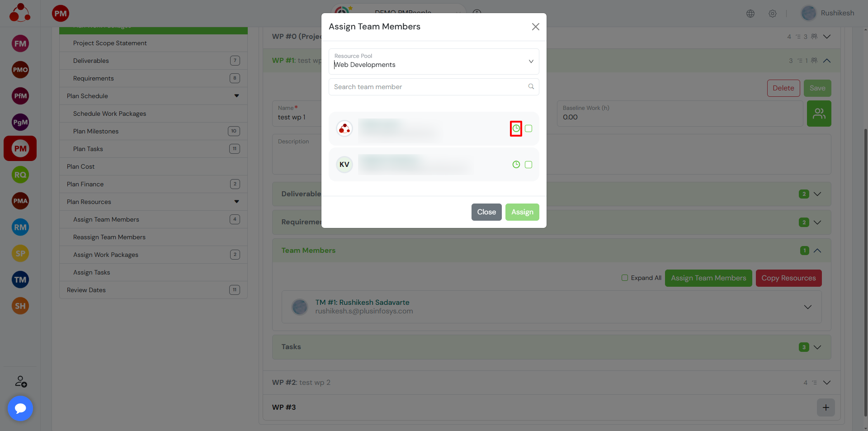Open the PMO module icon
The height and width of the screenshot is (431, 868).
20,70
